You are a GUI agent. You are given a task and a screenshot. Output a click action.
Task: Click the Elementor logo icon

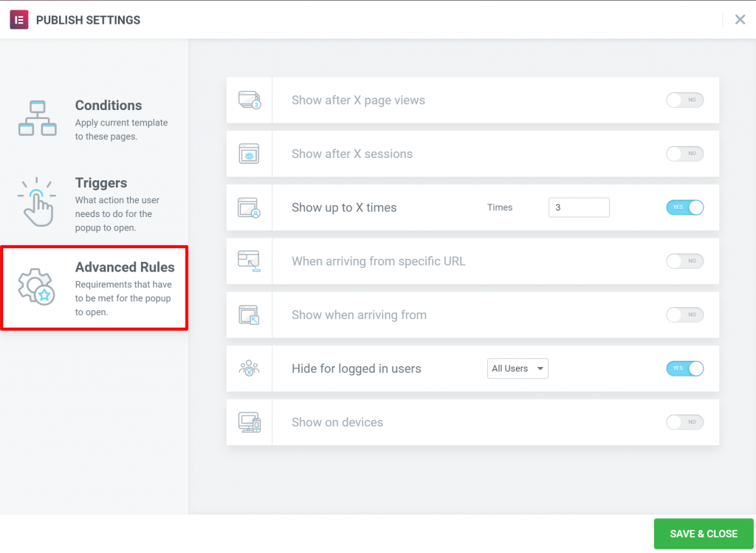click(x=18, y=20)
